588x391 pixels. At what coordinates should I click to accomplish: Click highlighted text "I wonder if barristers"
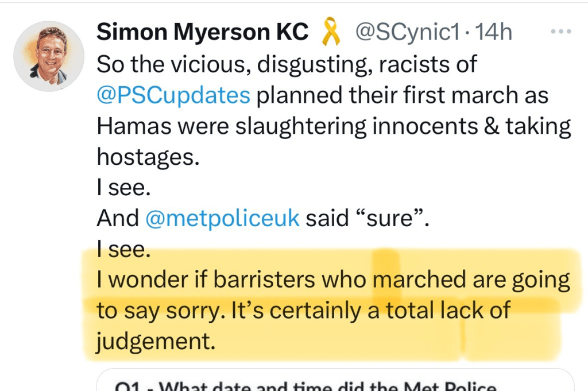[206, 280]
